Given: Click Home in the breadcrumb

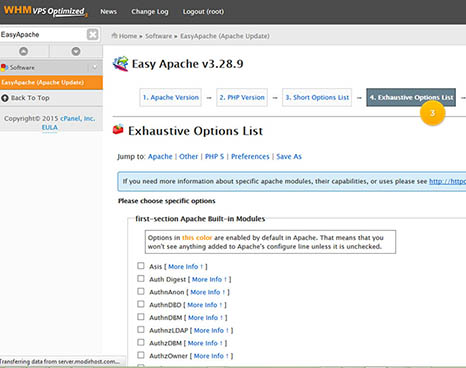Looking at the screenshot, I should pyautogui.click(x=128, y=36).
